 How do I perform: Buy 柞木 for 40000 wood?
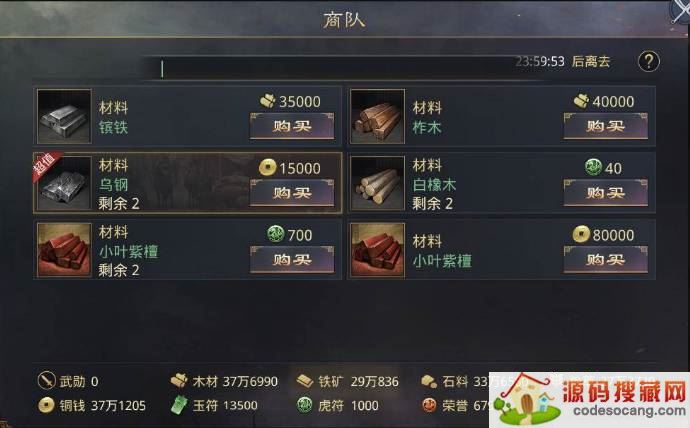606,126
